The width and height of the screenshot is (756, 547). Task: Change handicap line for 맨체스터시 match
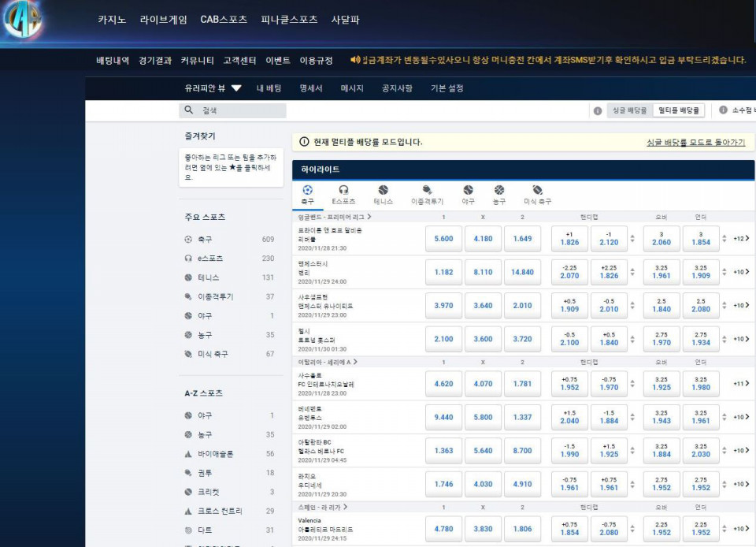tap(632, 272)
